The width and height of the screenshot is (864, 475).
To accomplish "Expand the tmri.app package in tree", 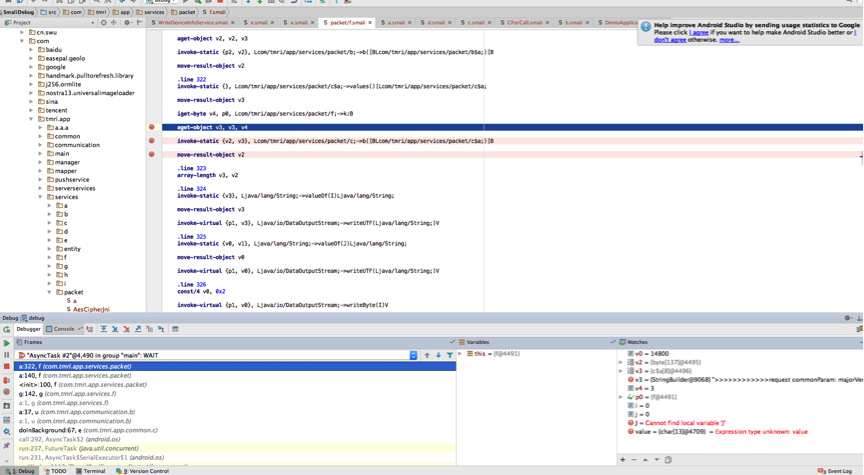I will pos(32,119).
